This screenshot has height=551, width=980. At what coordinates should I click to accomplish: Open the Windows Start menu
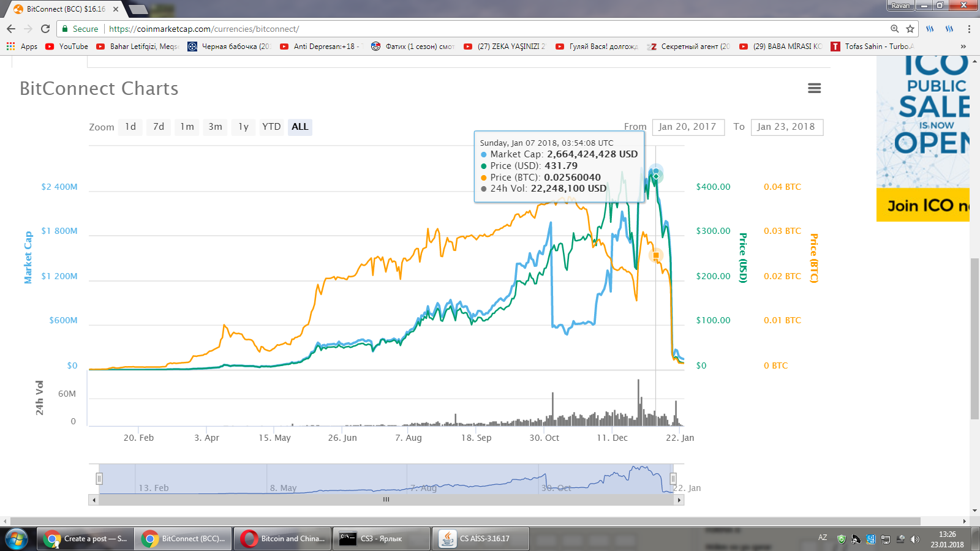click(x=17, y=539)
